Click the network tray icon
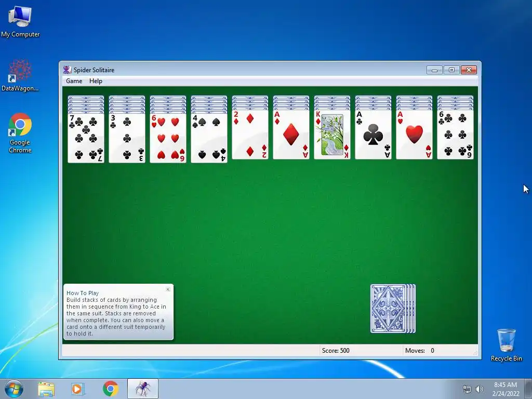This screenshot has width=532, height=399. point(467,389)
